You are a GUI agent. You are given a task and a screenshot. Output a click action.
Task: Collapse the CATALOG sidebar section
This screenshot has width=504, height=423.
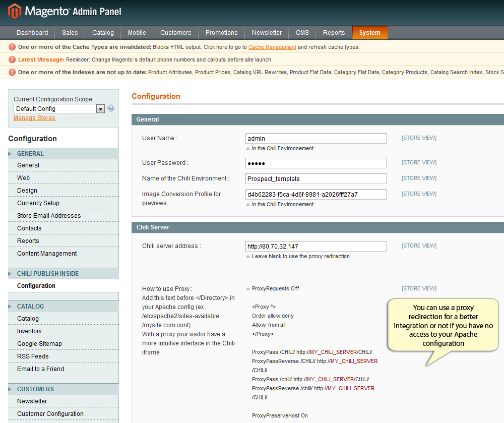pyautogui.click(x=64, y=307)
